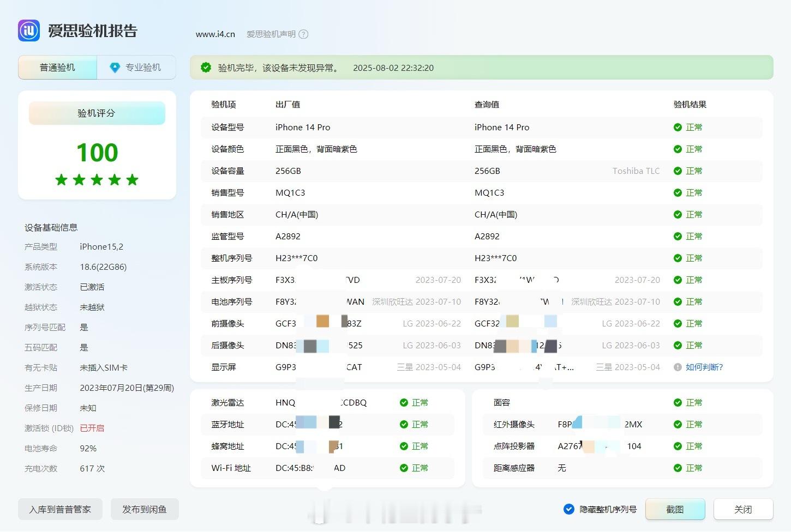Click query value A2892 in 监管型号 row
Screen dimensions: 791x532
[487, 237]
